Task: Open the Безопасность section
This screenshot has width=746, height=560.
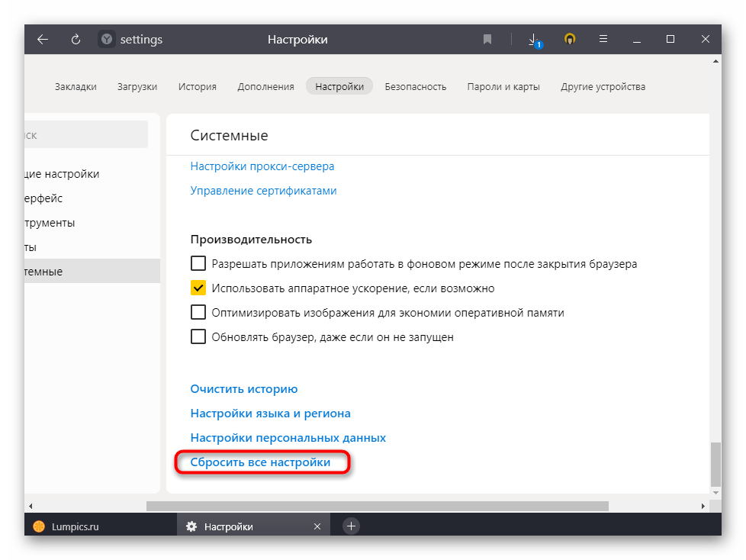Action: click(x=416, y=86)
